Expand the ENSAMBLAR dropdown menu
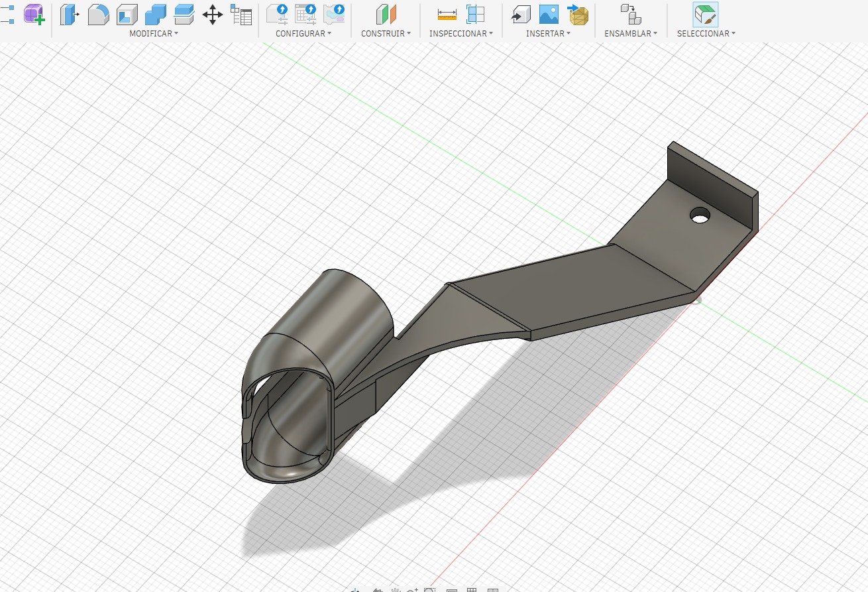The image size is (868, 592). click(x=631, y=33)
